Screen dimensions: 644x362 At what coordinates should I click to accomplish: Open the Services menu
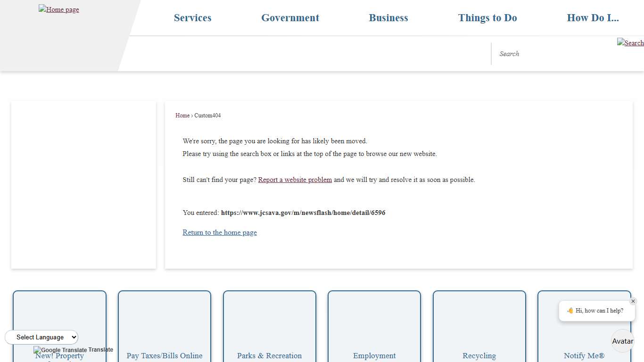pos(192,18)
